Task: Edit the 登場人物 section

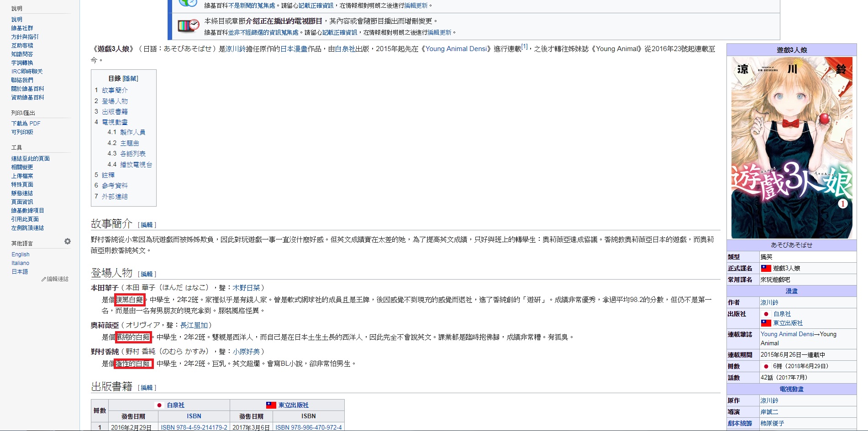Action: [147, 274]
